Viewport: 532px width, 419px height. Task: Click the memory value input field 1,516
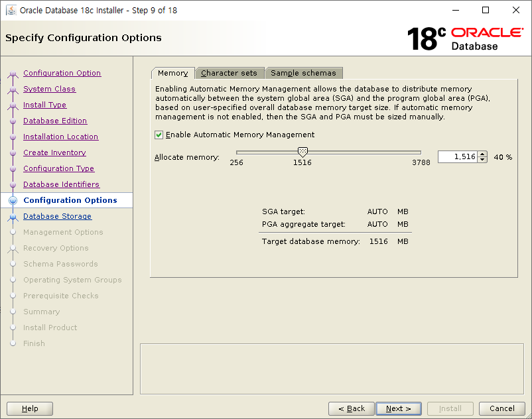click(x=457, y=156)
